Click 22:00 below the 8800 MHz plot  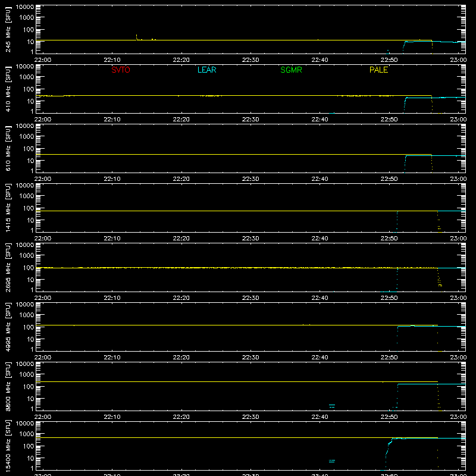(43, 417)
